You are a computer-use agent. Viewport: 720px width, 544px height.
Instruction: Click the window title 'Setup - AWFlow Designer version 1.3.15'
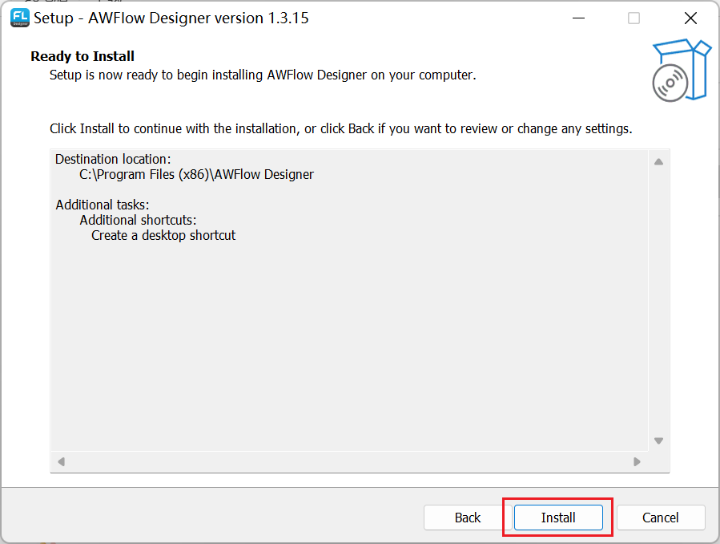[x=171, y=18]
